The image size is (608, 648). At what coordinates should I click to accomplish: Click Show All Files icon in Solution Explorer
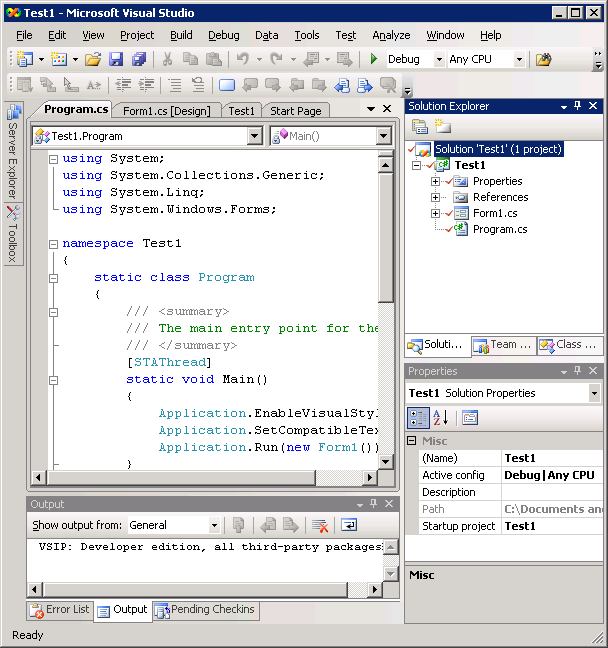pyautogui.click(x=441, y=126)
